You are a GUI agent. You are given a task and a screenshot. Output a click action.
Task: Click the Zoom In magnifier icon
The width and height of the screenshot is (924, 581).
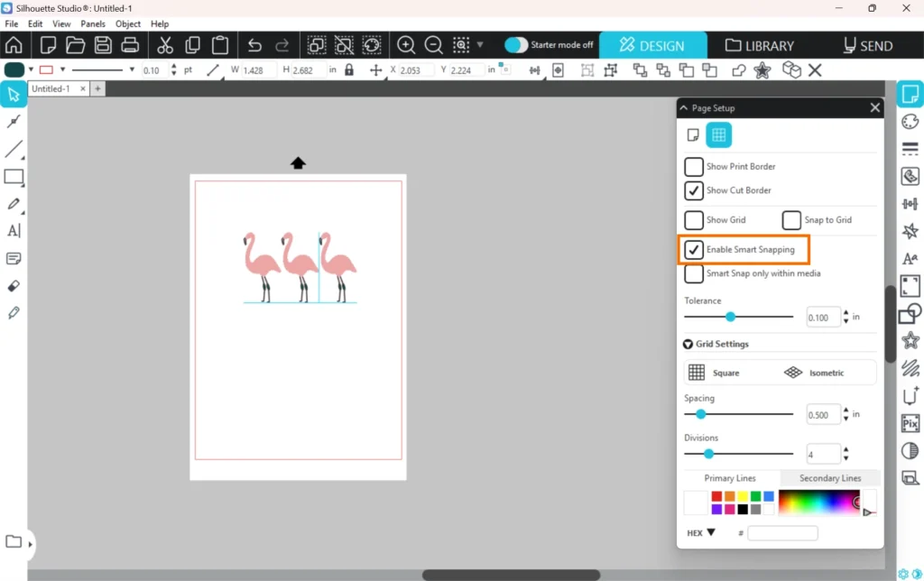tap(406, 45)
